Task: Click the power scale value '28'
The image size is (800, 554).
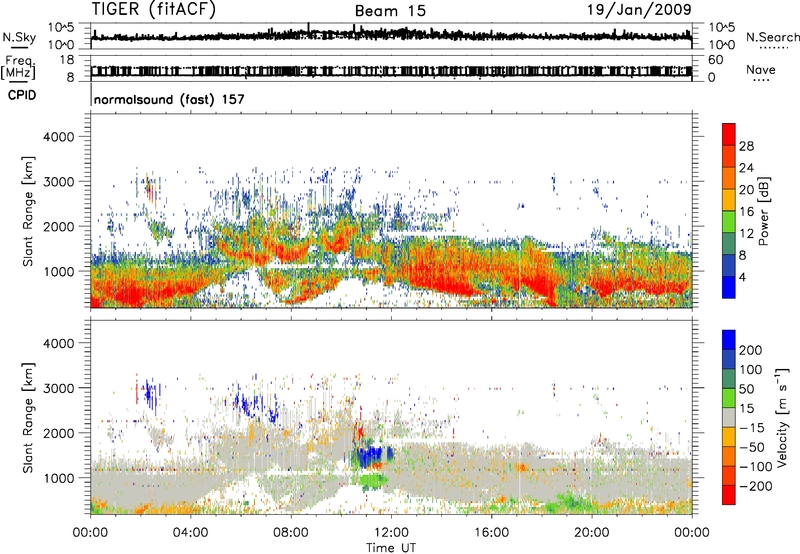Action: click(x=746, y=146)
